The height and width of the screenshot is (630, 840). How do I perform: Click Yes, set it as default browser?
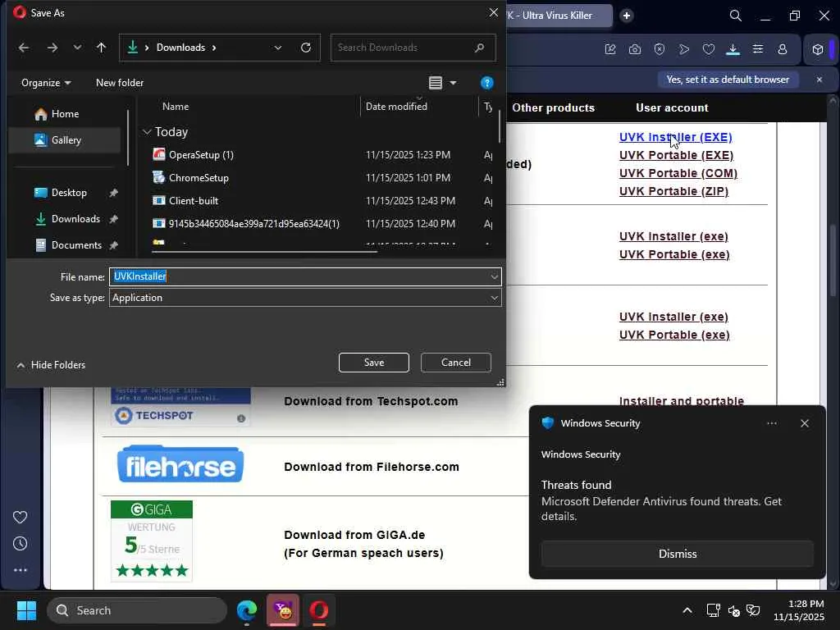(x=728, y=80)
